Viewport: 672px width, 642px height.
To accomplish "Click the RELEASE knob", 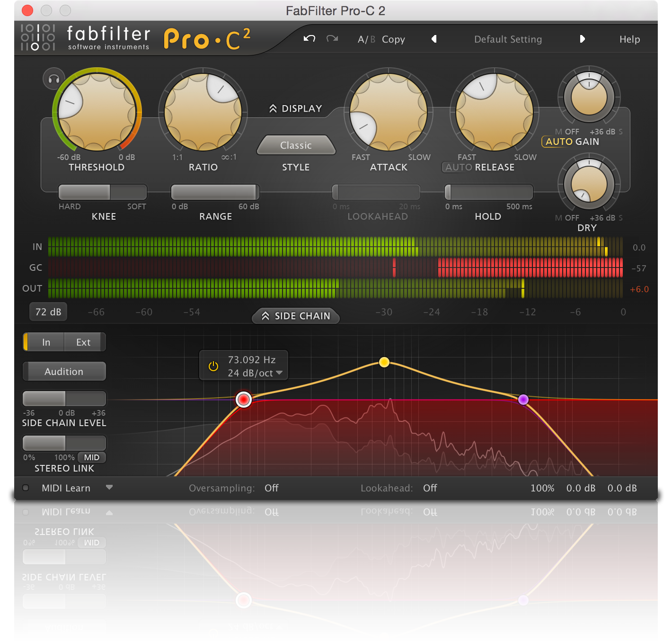I will coord(495,112).
